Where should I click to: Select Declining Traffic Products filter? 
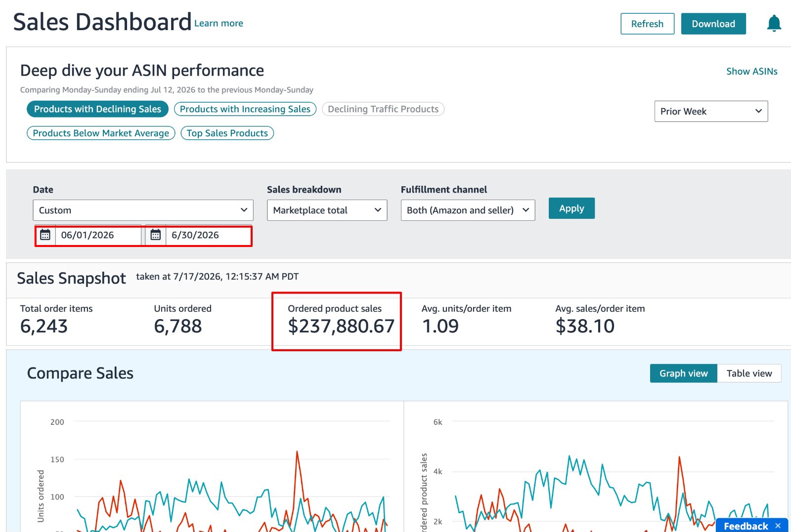tap(383, 109)
